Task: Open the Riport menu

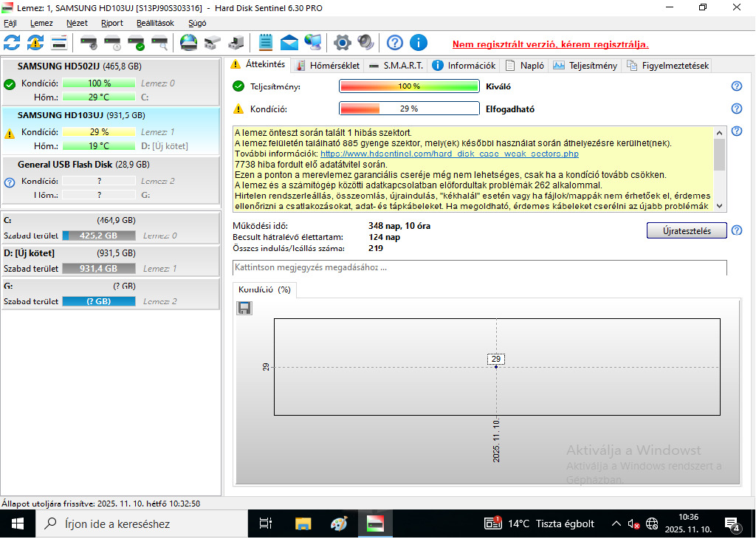Action: coord(112,23)
